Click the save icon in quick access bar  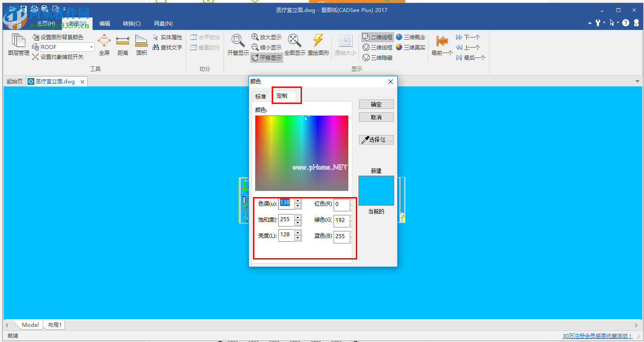(x=24, y=8)
